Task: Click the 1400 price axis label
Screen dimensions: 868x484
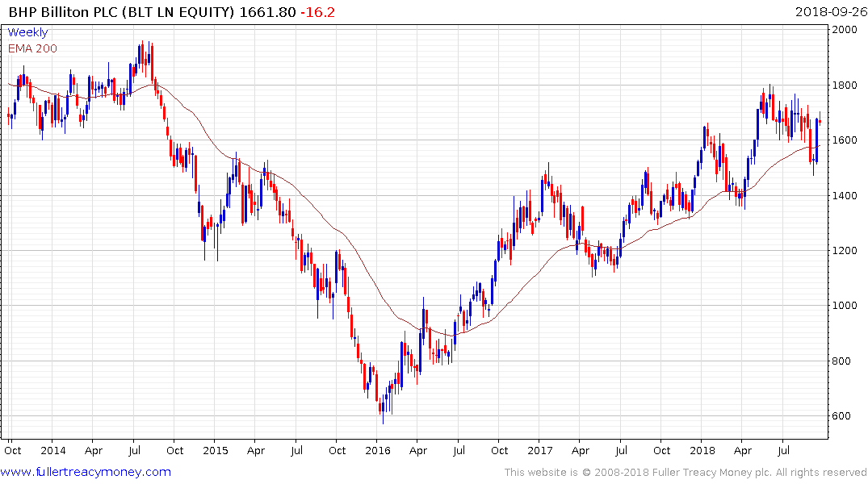Action: pyautogui.click(x=845, y=196)
